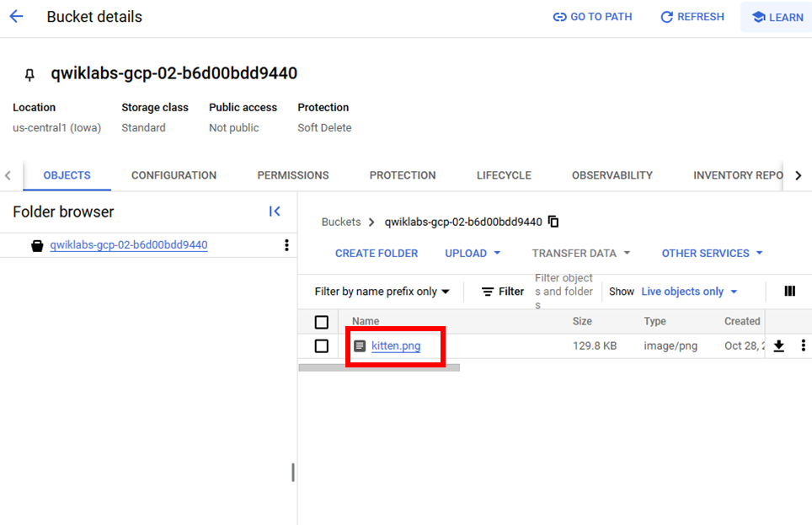
Task: Click the horizontal scrollbar below the object table
Action: point(379,368)
